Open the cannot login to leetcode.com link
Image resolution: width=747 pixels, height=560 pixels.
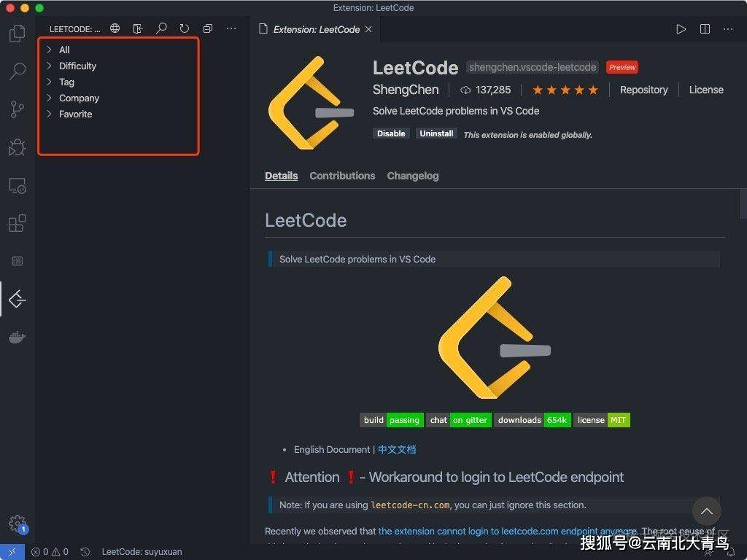[508, 531]
